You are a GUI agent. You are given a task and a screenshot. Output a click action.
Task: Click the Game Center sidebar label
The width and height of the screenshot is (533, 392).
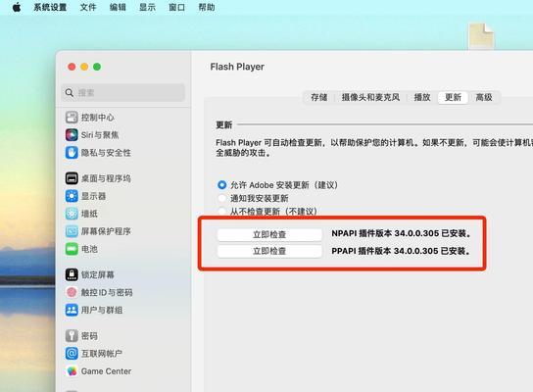pos(106,371)
